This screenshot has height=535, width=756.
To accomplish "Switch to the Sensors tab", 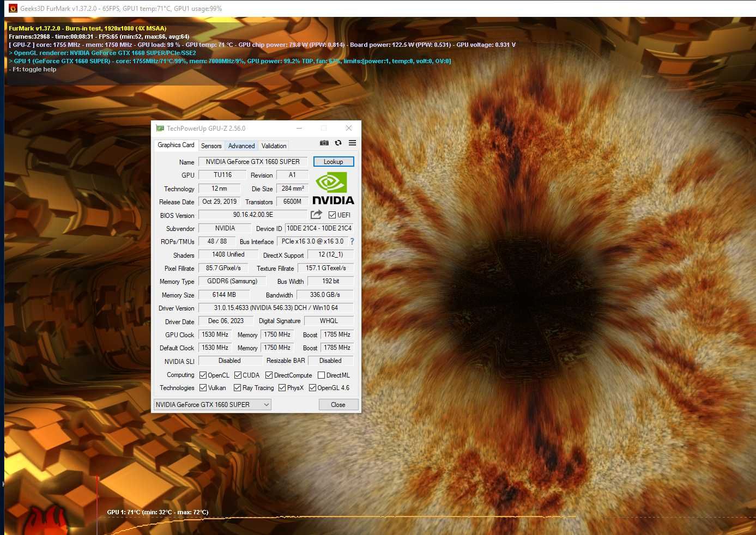I will (211, 146).
